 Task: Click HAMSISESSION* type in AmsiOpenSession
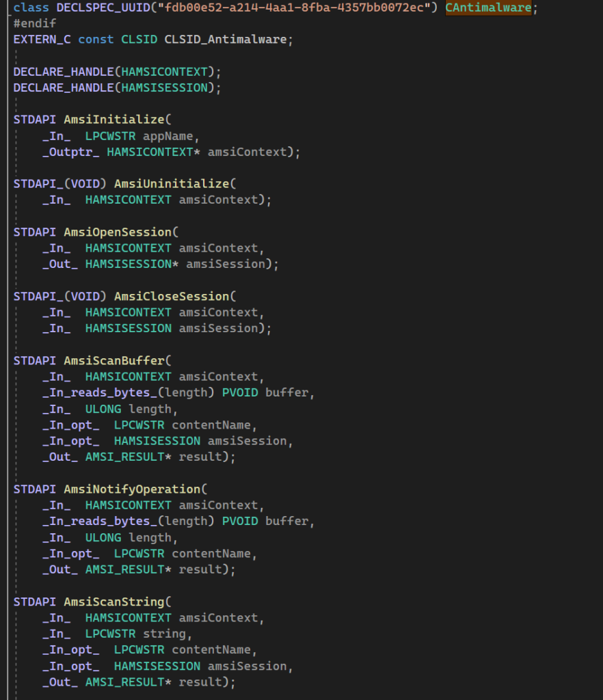coord(132,265)
